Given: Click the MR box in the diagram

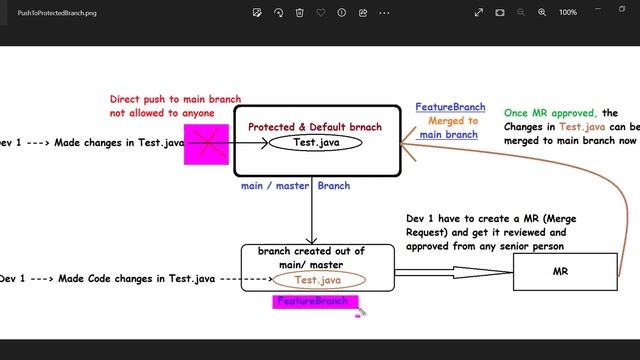Looking at the screenshot, I should 565,272.
